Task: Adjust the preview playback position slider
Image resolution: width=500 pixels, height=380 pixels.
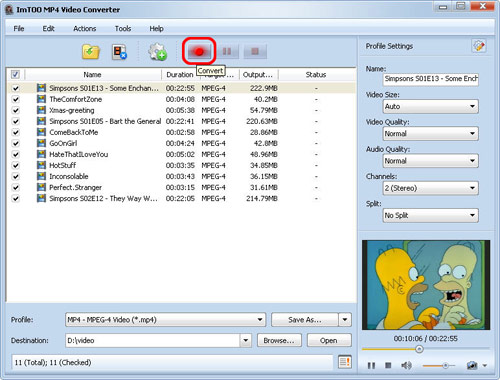Action: coord(419,349)
